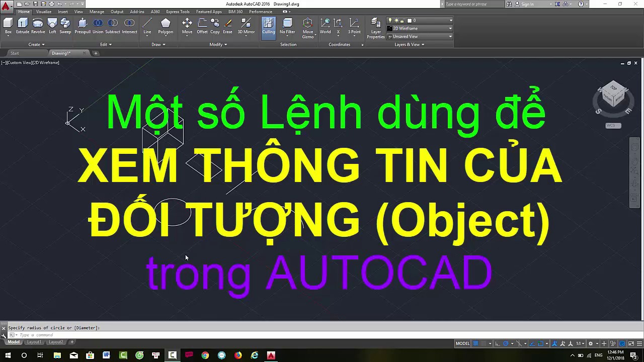Screen dimensions: 644x362
Task: Apply Union to solids
Action: [98, 26]
